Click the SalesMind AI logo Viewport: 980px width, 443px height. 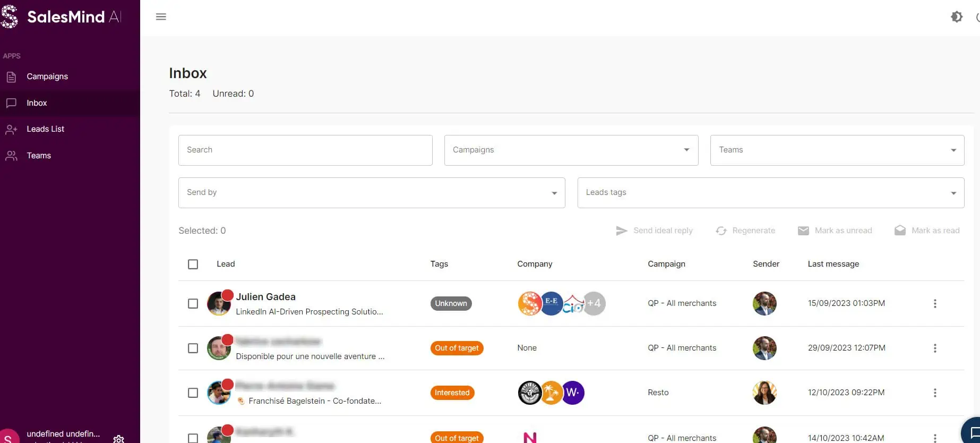pos(61,16)
